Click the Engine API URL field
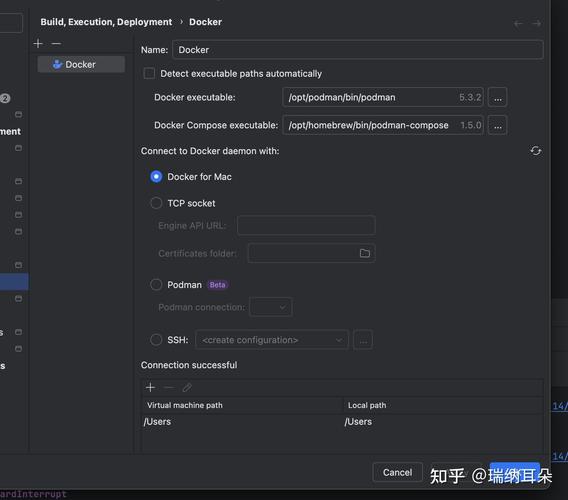Image resolution: width=568 pixels, height=500 pixels. (x=306, y=225)
